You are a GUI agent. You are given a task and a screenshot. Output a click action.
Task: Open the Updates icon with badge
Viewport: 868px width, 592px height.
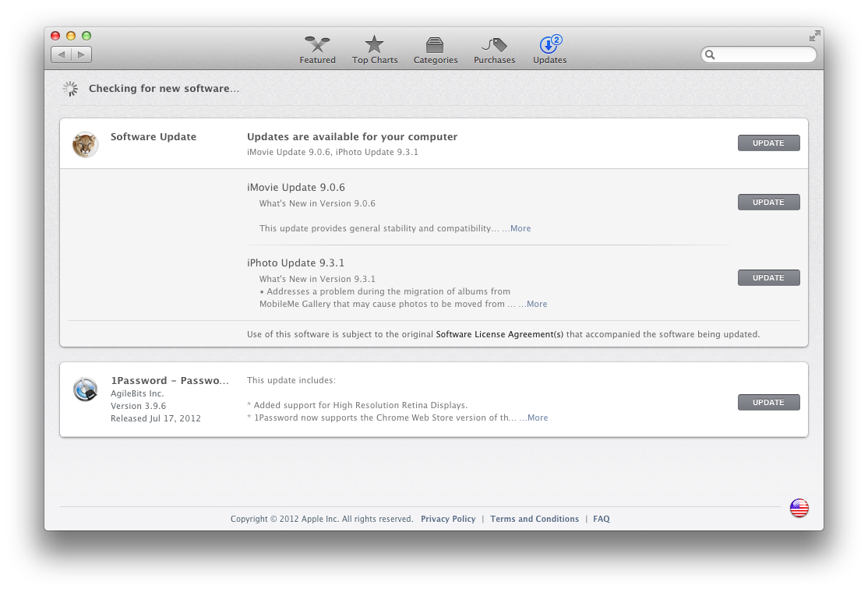[x=550, y=44]
